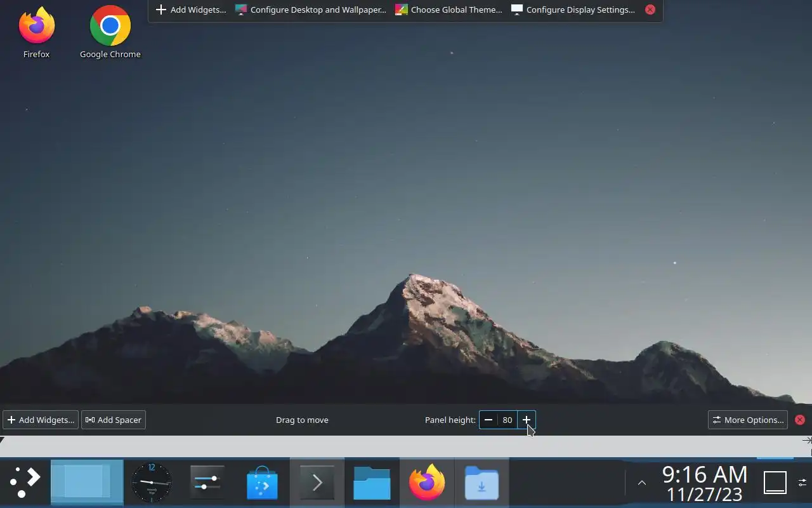Open Downloads folder icon in panel

coord(482,483)
